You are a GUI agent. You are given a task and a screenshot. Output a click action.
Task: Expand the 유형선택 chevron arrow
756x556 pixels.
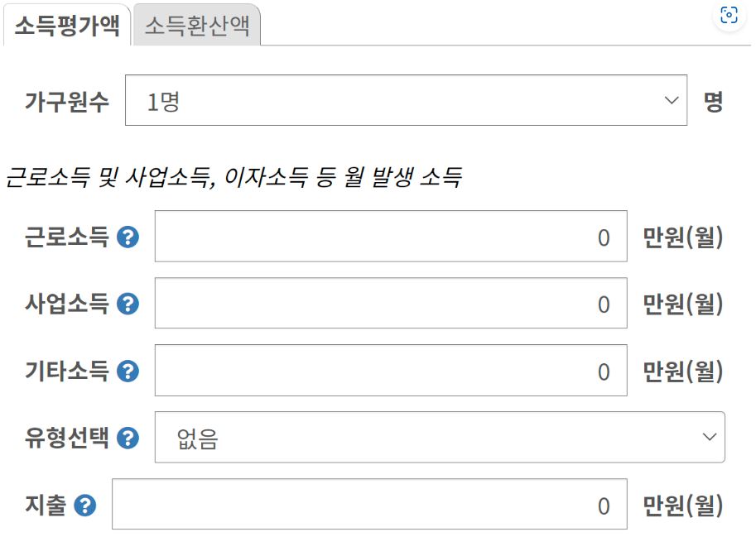tap(709, 438)
